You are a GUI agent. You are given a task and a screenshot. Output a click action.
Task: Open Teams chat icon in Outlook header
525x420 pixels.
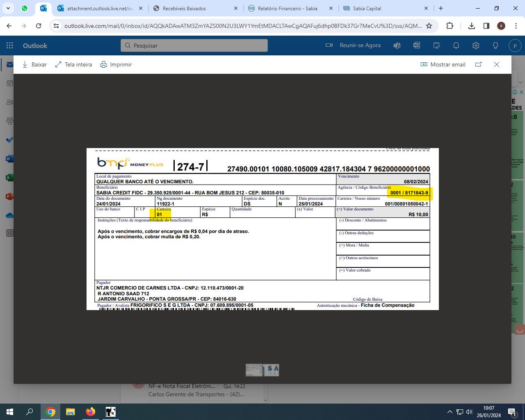point(397,46)
